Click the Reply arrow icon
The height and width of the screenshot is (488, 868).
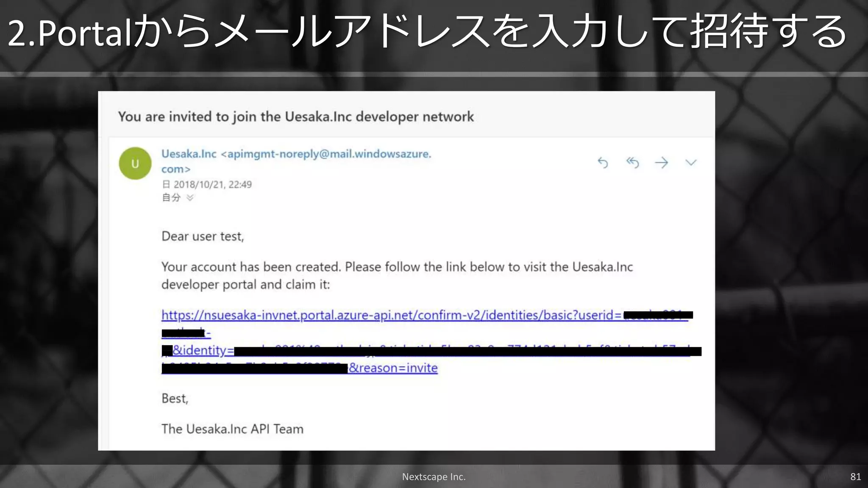tap(603, 163)
